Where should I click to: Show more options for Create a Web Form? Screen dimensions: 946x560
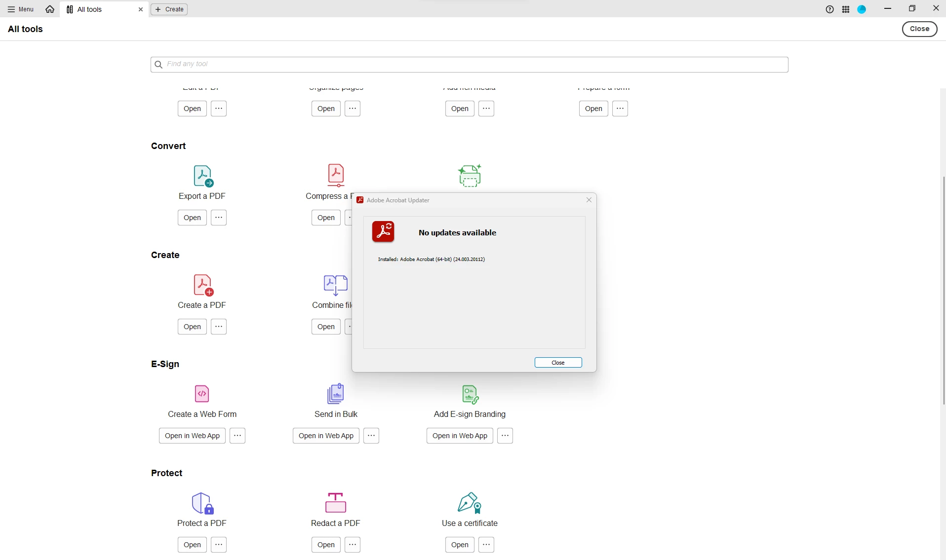[237, 436]
